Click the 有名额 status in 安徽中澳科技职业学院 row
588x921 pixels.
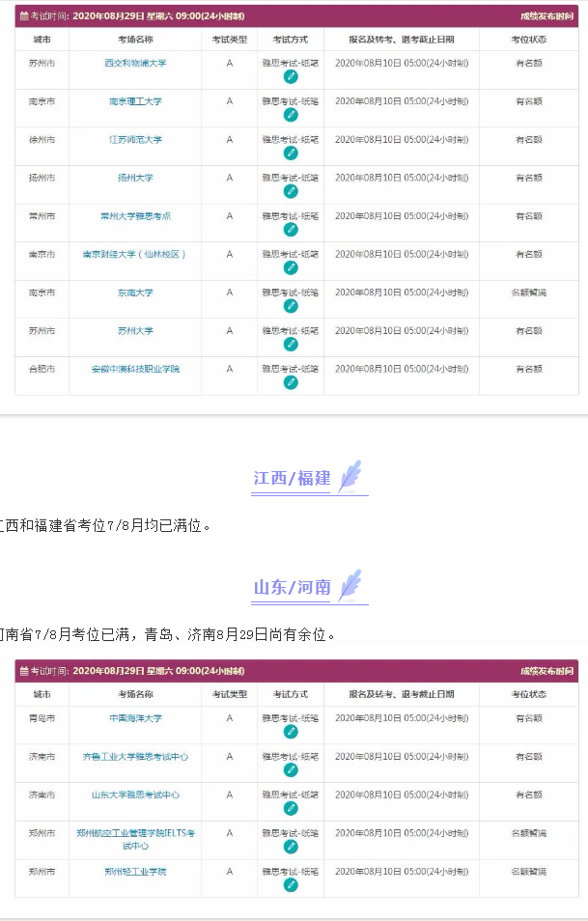tap(529, 369)
